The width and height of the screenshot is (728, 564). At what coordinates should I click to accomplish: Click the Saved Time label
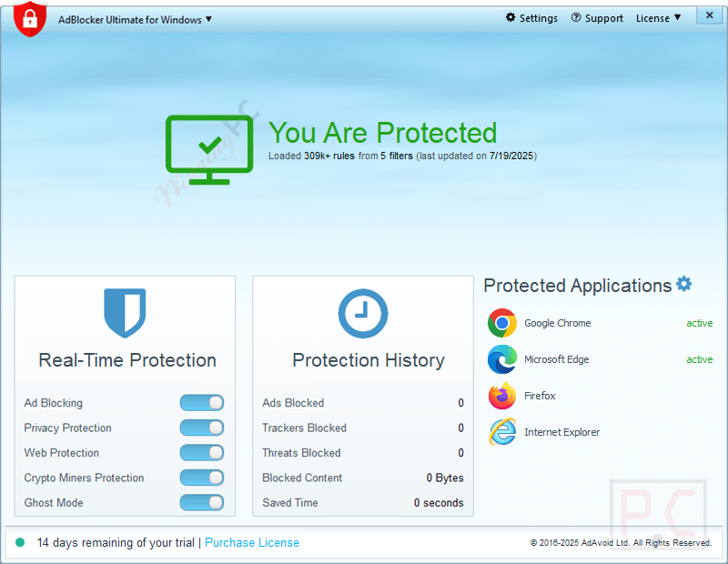(x=290, y=503)
